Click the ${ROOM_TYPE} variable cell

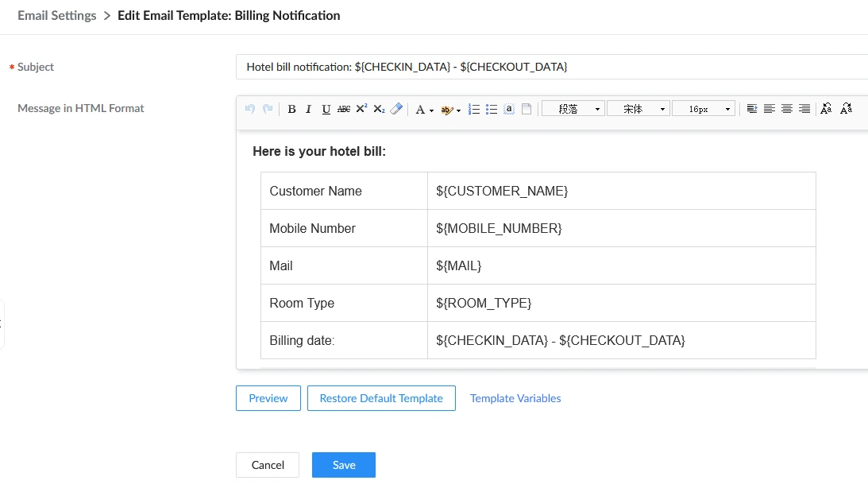tap(622, 303)
